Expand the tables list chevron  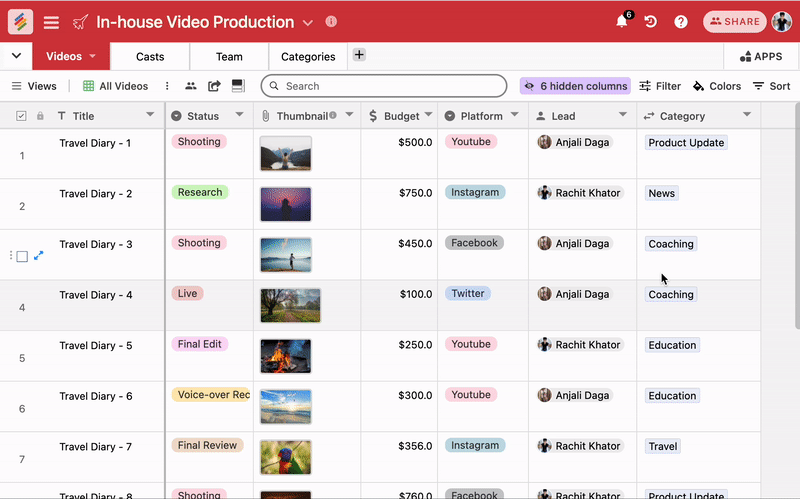pos(16,56)
